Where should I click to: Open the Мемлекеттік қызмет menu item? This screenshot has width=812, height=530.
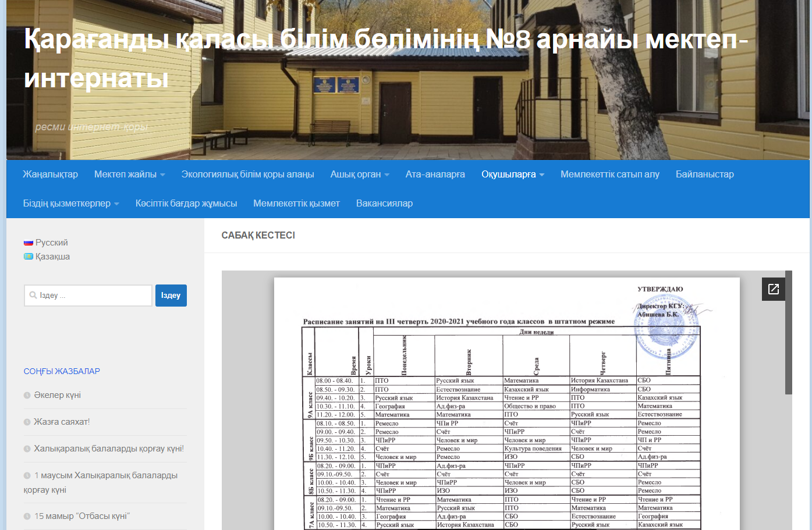[x=296, y=203]
